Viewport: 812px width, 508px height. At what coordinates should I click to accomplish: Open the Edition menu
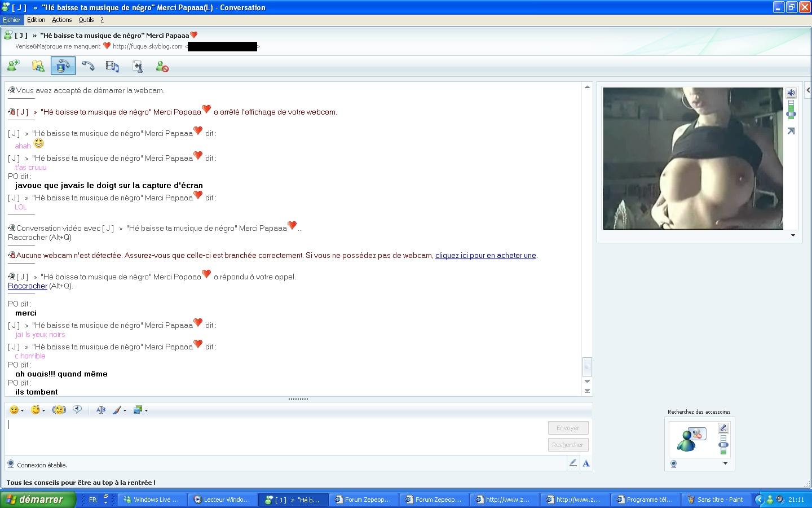[36, 20]
